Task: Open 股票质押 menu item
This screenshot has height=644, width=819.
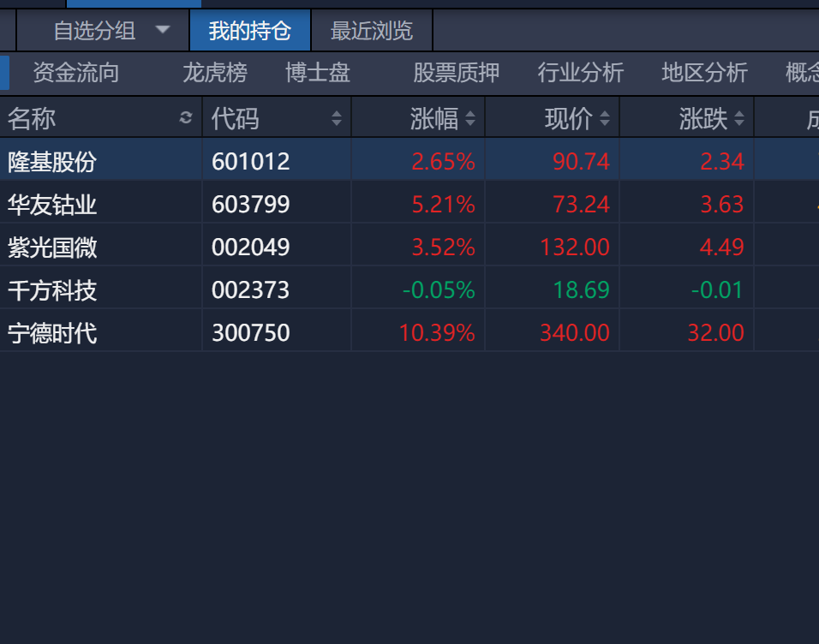Action: (x=457, y=73)
